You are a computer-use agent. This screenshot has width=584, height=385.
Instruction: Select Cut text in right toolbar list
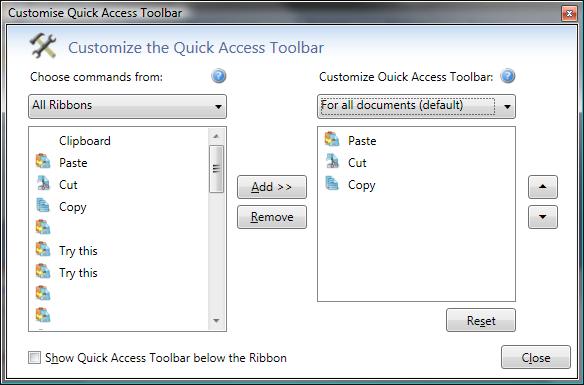[357, 163]
